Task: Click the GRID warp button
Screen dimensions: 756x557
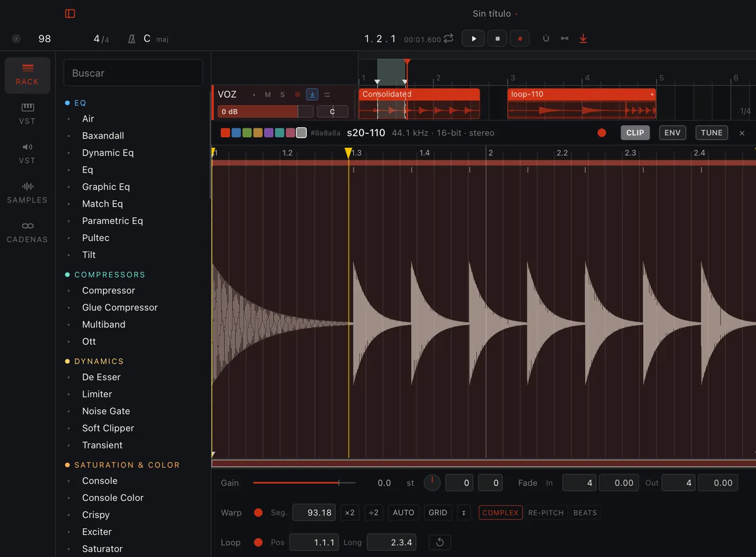Action: pyautogui.click(x=438, y=513)
